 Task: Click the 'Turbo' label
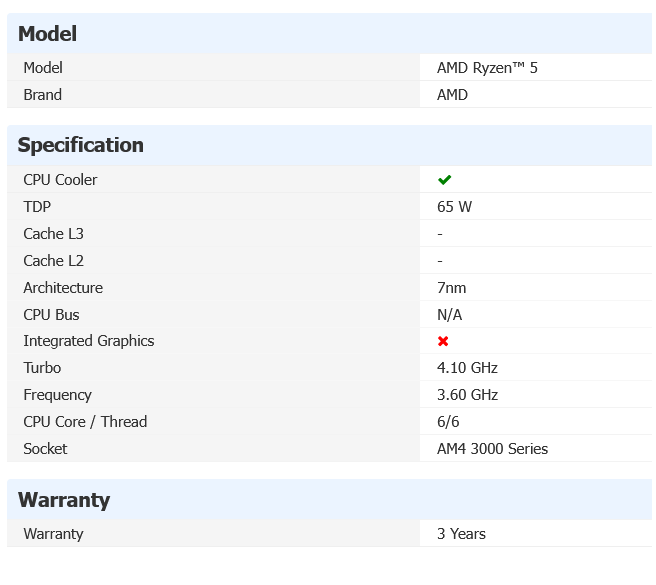[x=42, y=368]
